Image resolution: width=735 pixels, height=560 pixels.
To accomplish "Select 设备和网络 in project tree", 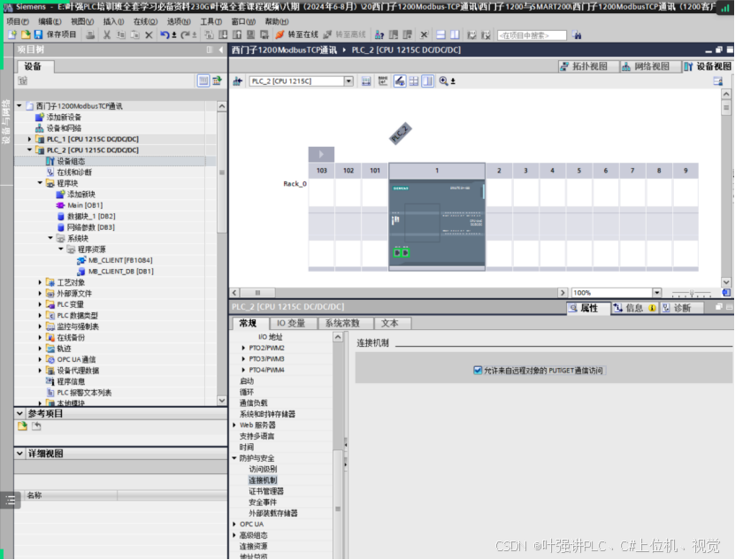I will [58, 128].
